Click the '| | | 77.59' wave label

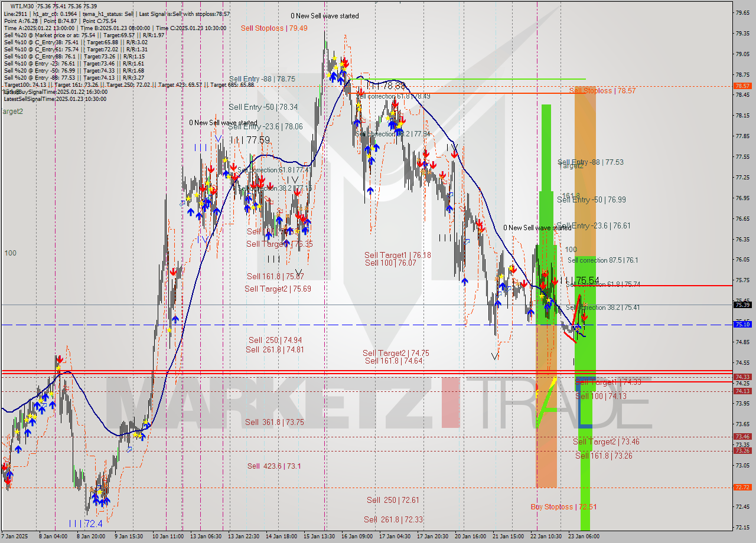pos(250,140)
